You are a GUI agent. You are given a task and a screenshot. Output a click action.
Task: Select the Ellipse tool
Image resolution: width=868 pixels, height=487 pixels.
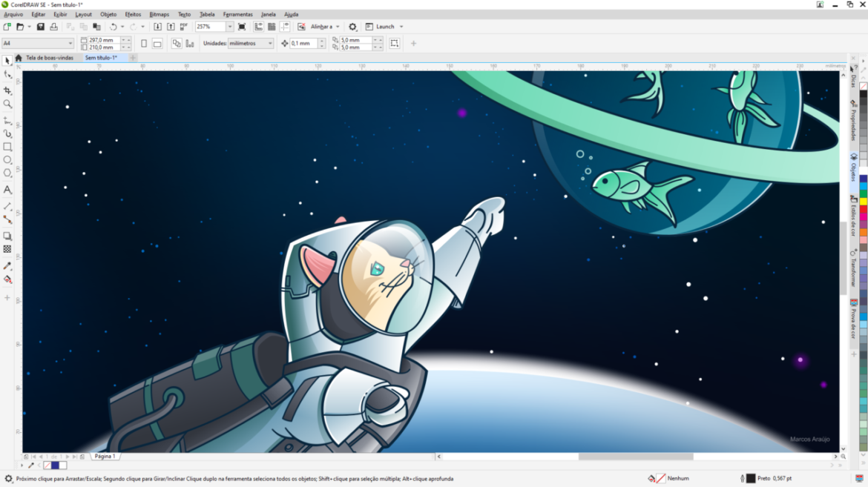(x=7, y=160)
